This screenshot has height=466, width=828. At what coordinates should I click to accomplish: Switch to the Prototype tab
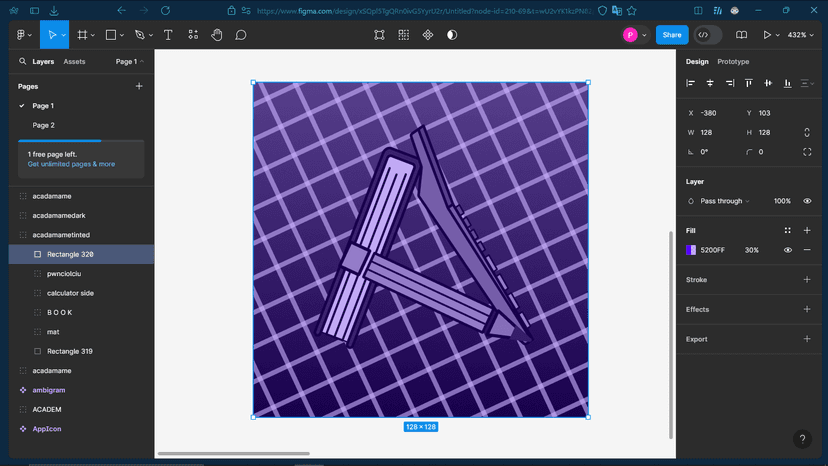click(733, 62)
